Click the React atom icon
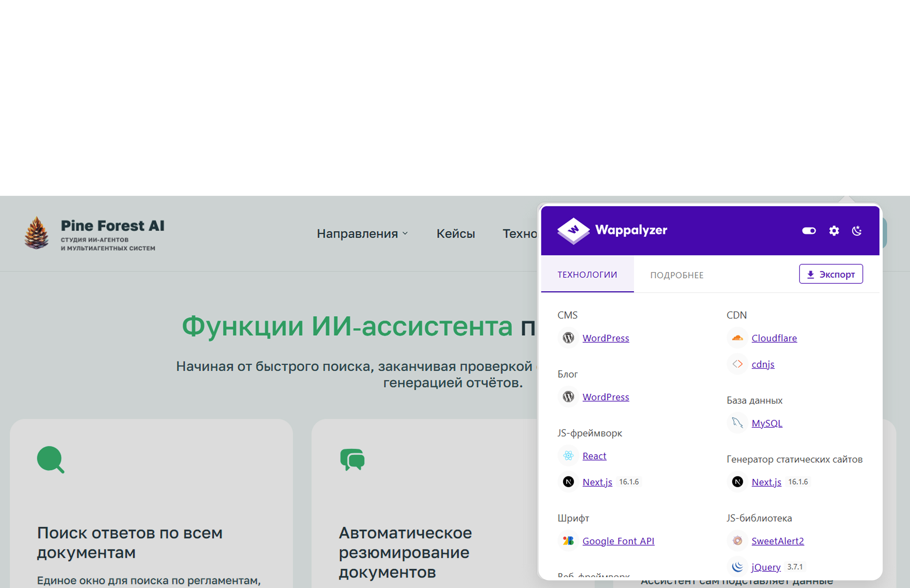 (x=568, y=455)
